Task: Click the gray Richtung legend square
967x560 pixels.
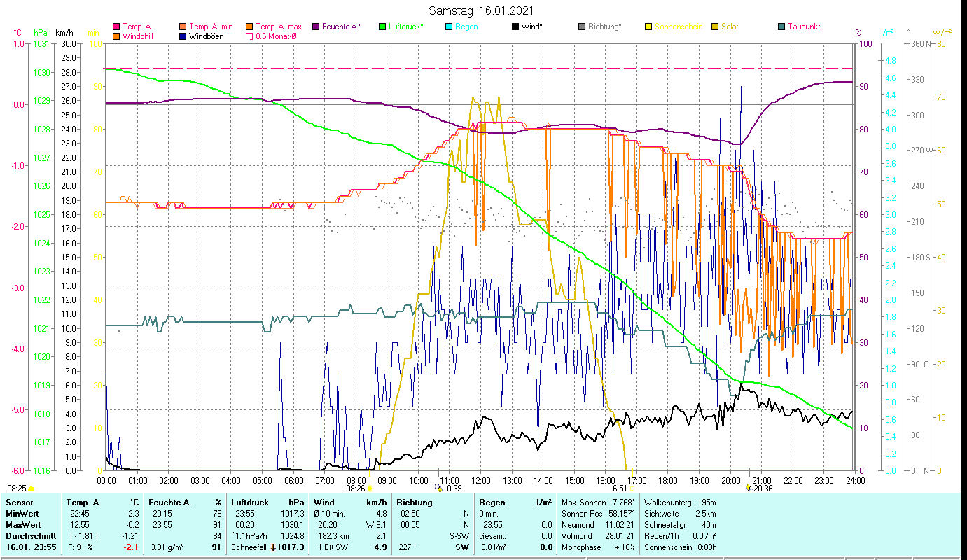Action: coord(582,27)
